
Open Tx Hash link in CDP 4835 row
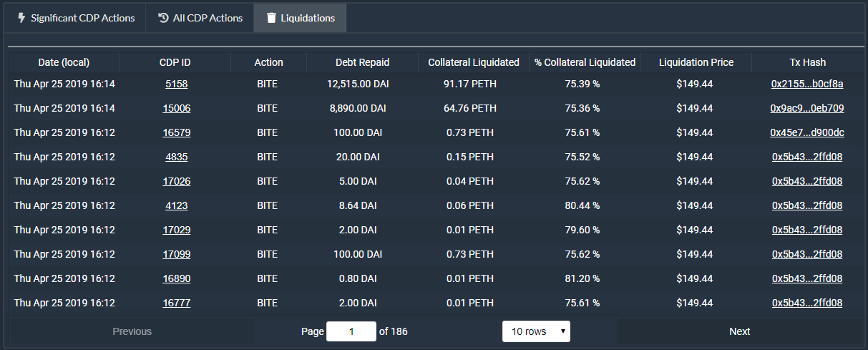(807, 157)
